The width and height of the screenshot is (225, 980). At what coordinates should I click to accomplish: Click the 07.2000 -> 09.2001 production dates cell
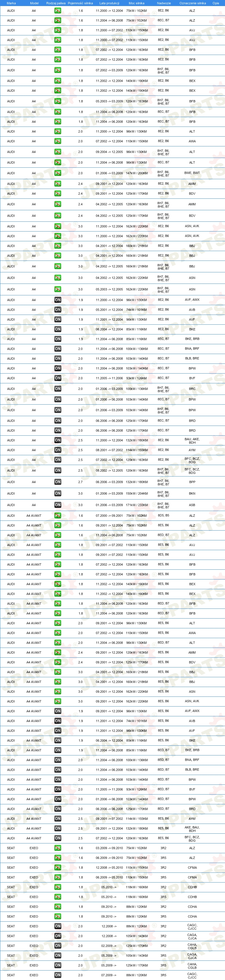pos(109,516)
